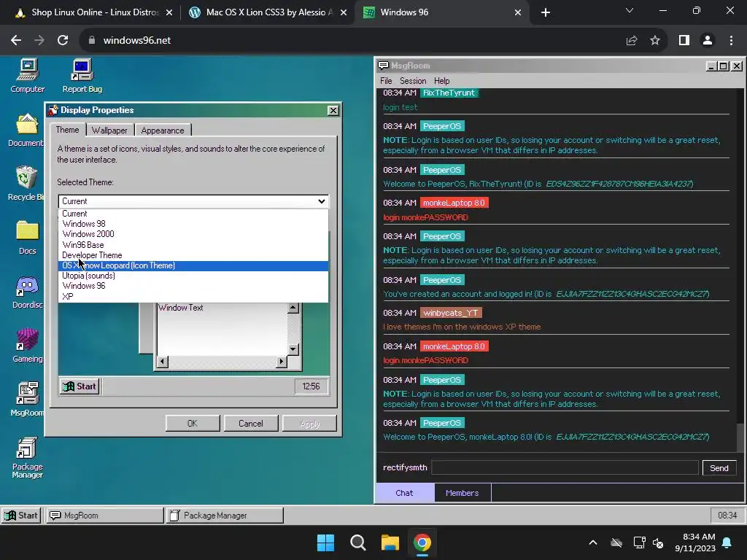Open the browser profile icon
747x560 pixels.
point(708,41)
